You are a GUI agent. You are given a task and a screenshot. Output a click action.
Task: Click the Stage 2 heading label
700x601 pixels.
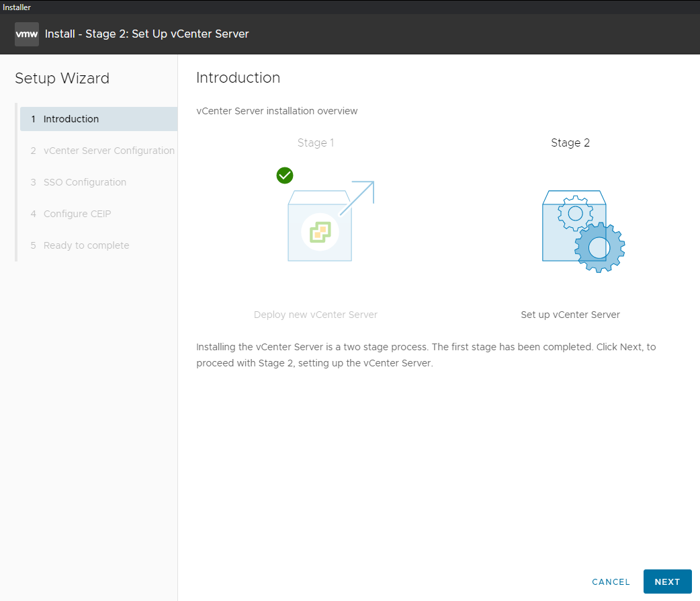(x=570, y=143)
